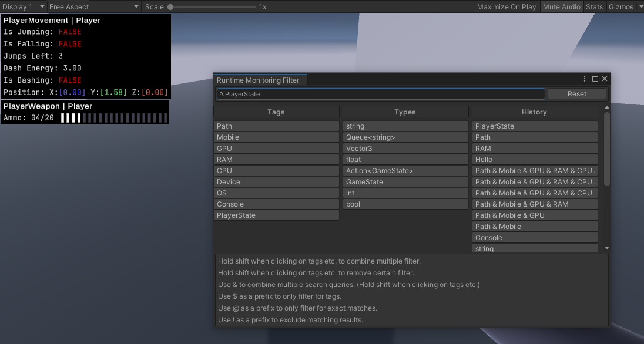Select the CPU tag
This screenshot has height=344, width=644.
click(x=276, y=170)
